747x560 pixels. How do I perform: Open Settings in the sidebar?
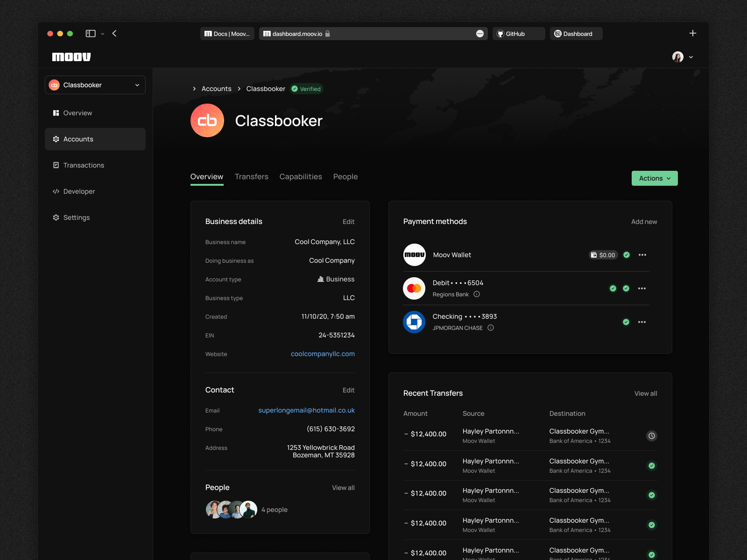[x=95, y=217]
